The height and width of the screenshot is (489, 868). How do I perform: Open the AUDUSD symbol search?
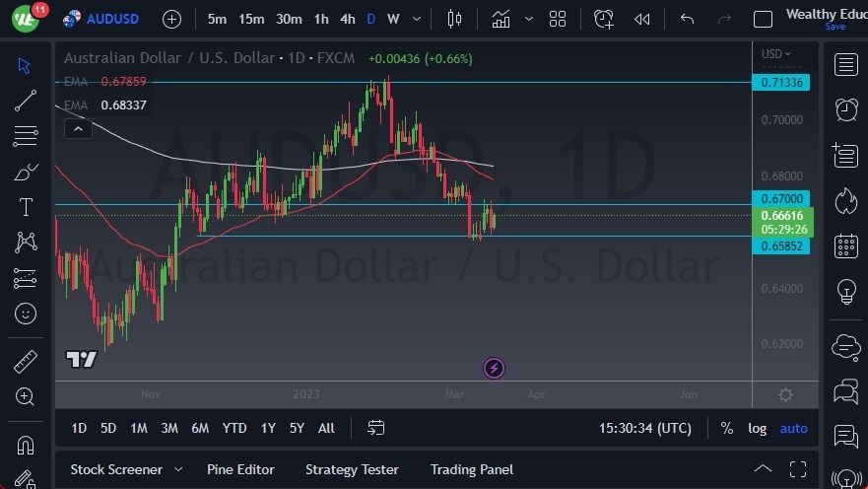pyautogui.click(x=101, y=19)
